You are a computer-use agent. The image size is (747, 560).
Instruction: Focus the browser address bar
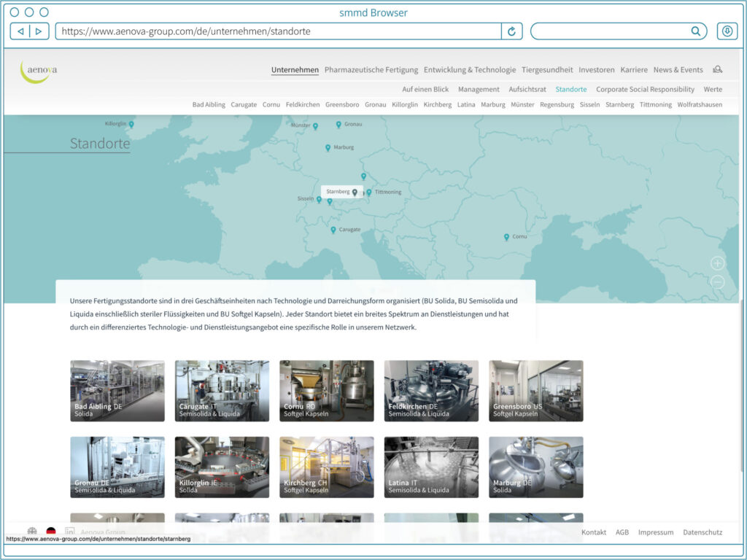[x=278, y=31]
